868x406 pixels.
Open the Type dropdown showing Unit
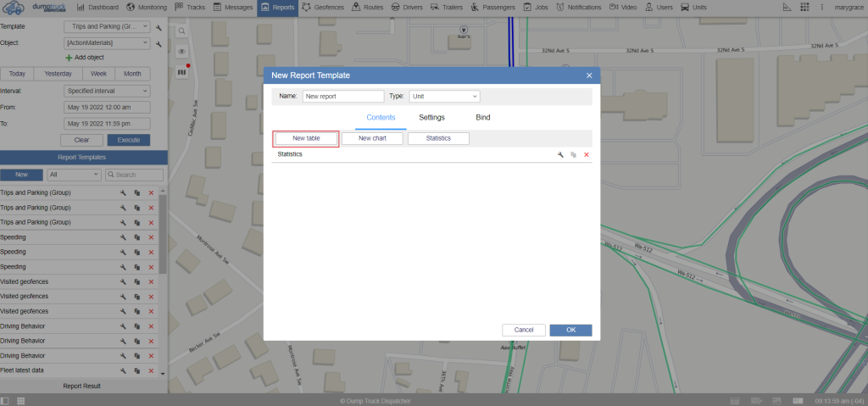[x=445, y=97]
